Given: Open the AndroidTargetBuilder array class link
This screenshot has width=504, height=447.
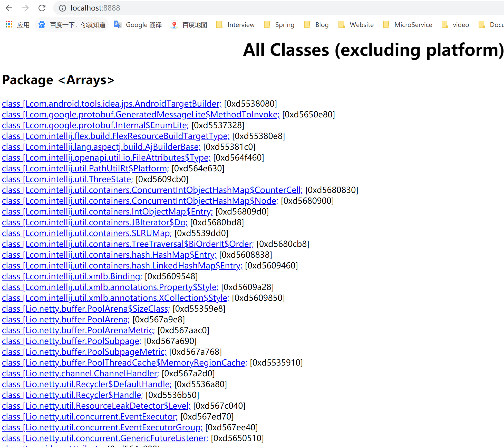Looking at the screenshot, I should click(111, 104).
